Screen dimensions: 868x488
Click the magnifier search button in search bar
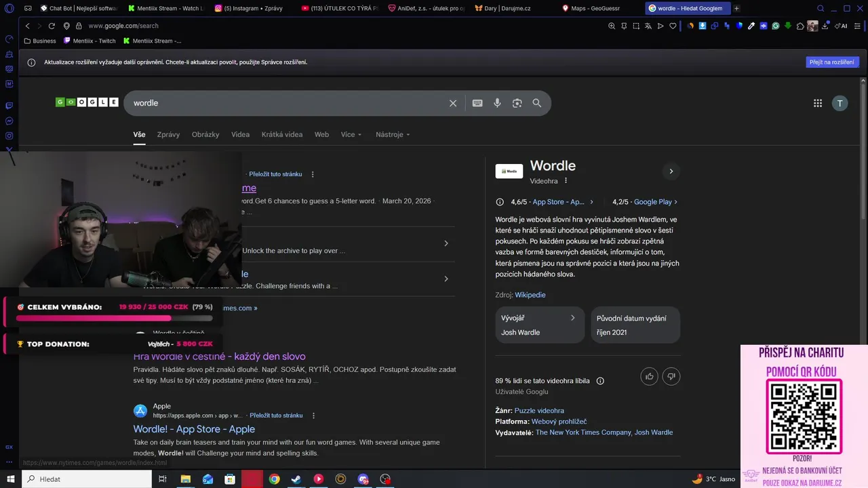(x=537, y=103)
